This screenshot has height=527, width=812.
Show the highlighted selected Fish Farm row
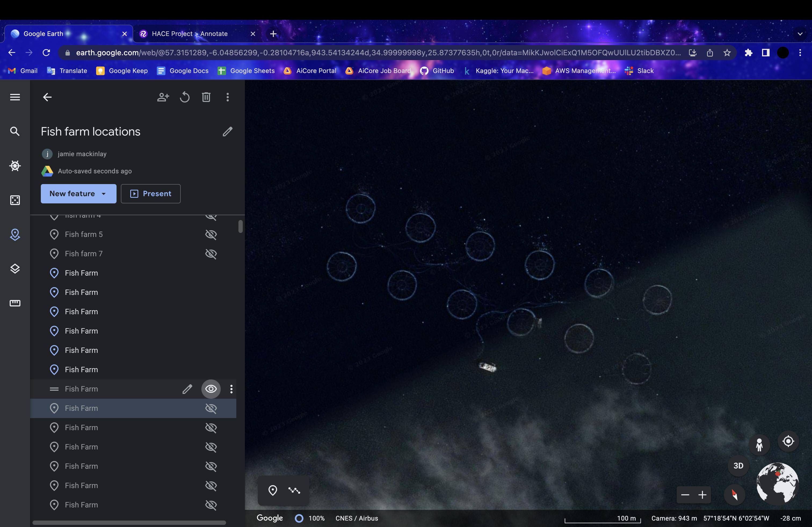click(x=211, y=408)
